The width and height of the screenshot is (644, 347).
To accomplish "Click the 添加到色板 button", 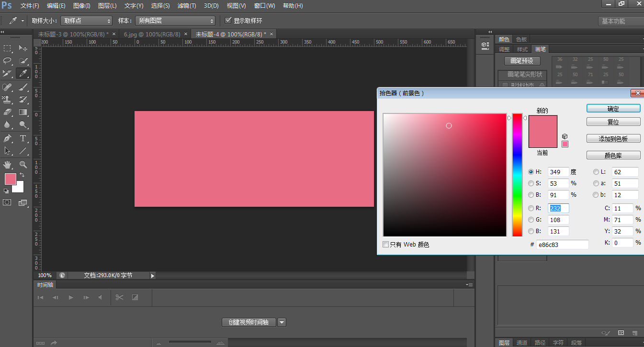I will pos(613,139).
